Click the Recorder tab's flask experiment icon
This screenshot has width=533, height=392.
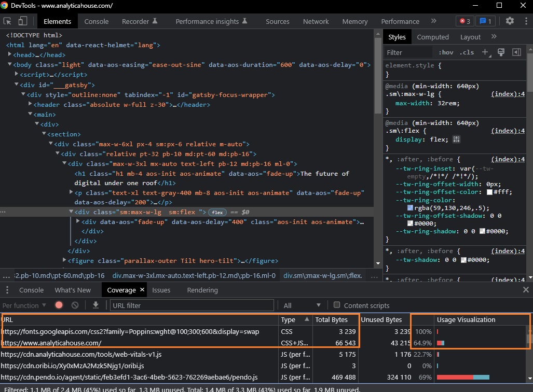[155, 21]
